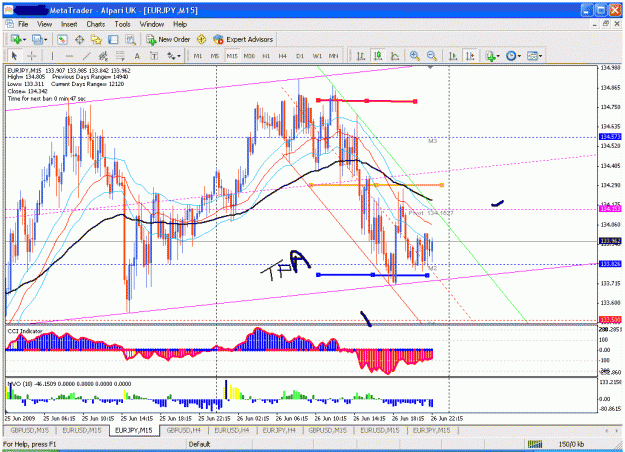The height and width of the screenshot is (452, 625).
Task: Toggle the Terminal window icon
Action: click(113, 39)
